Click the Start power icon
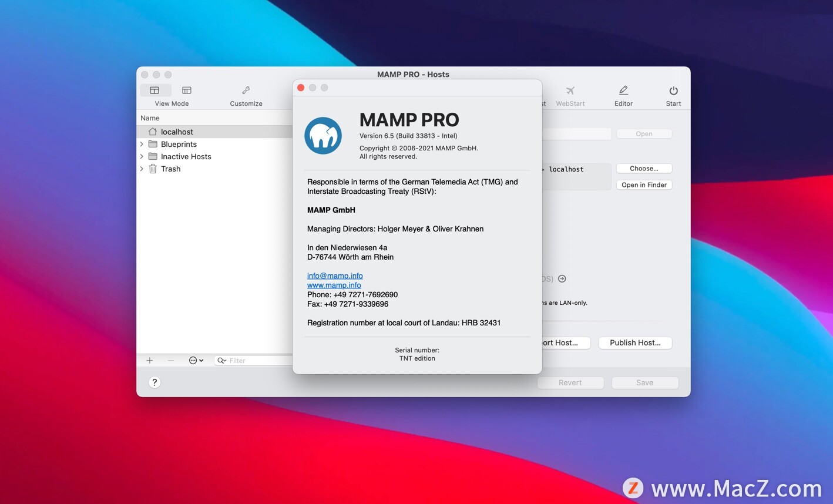This screenshot has width=833, height=504. pyautogui.click(x=673, y=90)
